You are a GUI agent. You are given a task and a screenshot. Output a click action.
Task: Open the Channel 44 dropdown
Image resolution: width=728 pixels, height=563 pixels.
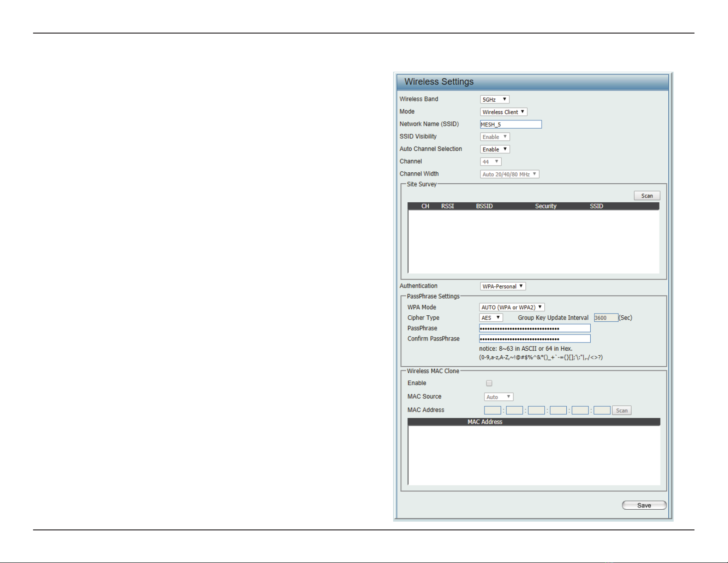pos(491,162)
